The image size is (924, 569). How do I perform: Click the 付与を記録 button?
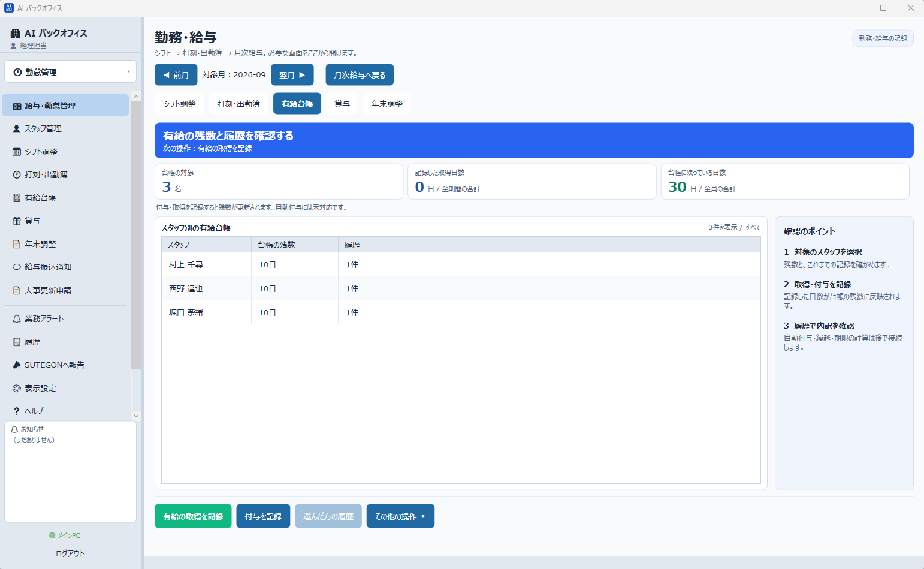pyautogui.click(x=264, y=516)
